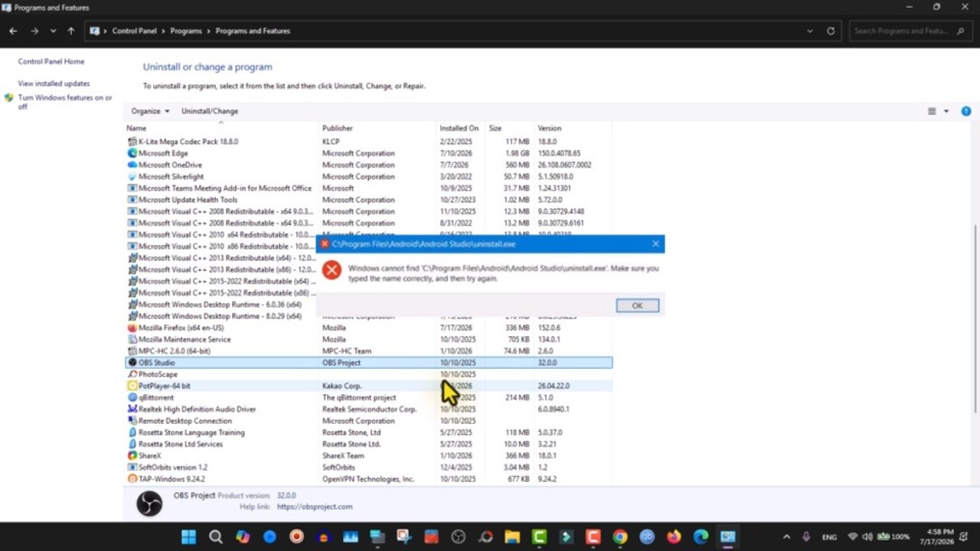The width and height of the screenshot is (980, 551).
Task: Click the OBS Studio icon in list
Action: click(x=132, y=363)
